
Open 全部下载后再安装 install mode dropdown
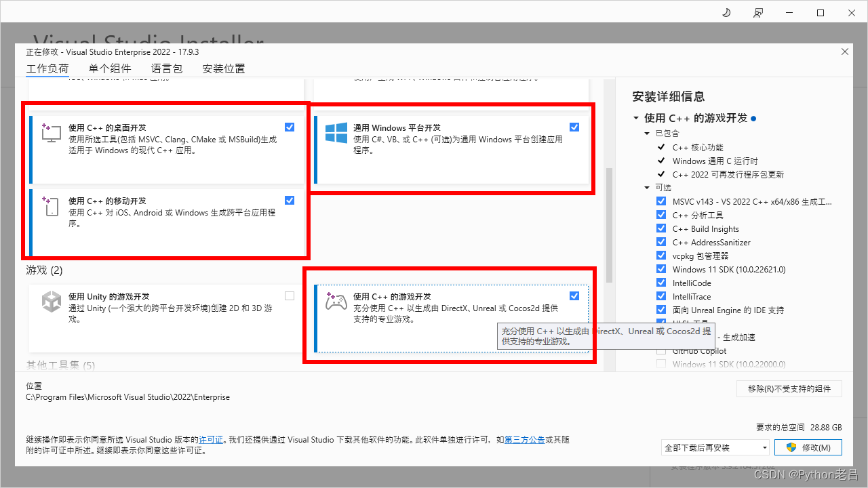click(x=715, y=447)
